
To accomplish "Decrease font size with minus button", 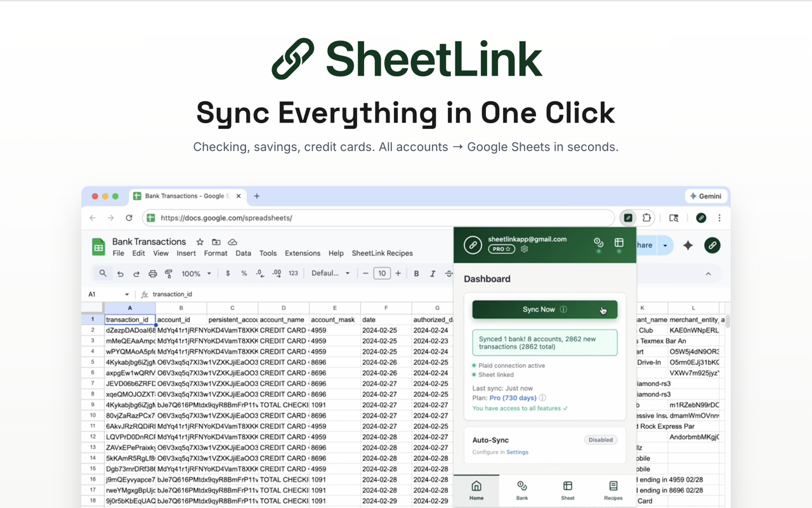I will pos(365,274).
